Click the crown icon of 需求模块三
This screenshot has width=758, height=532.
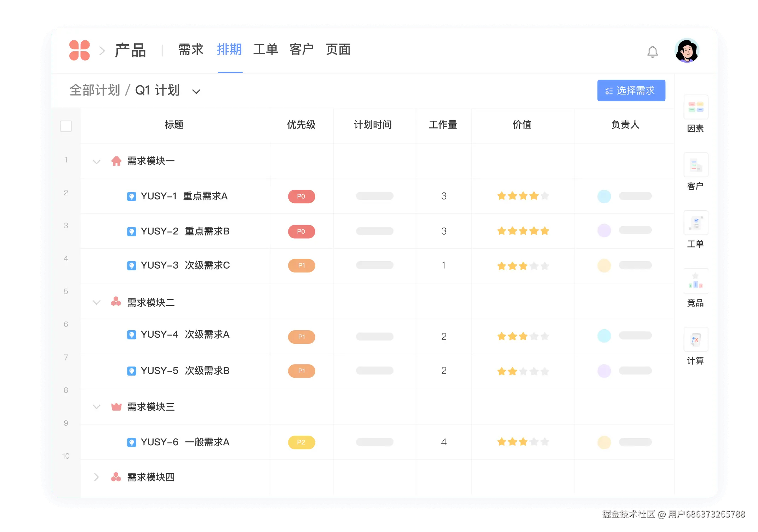[116, 407]
